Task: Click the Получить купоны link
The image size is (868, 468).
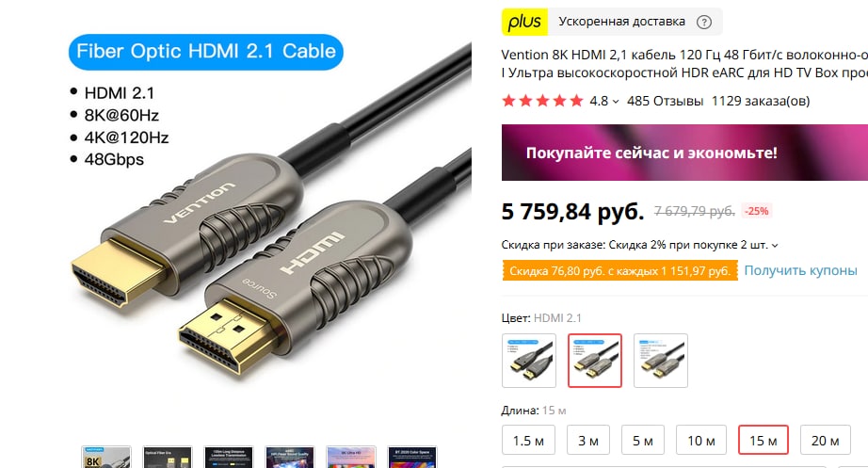Action: click(800, 270)
